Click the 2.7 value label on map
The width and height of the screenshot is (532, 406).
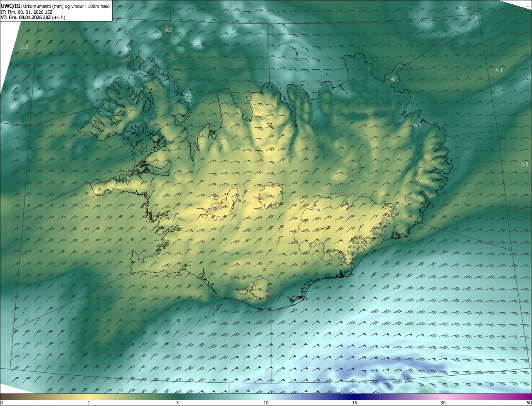click(131, 113)
